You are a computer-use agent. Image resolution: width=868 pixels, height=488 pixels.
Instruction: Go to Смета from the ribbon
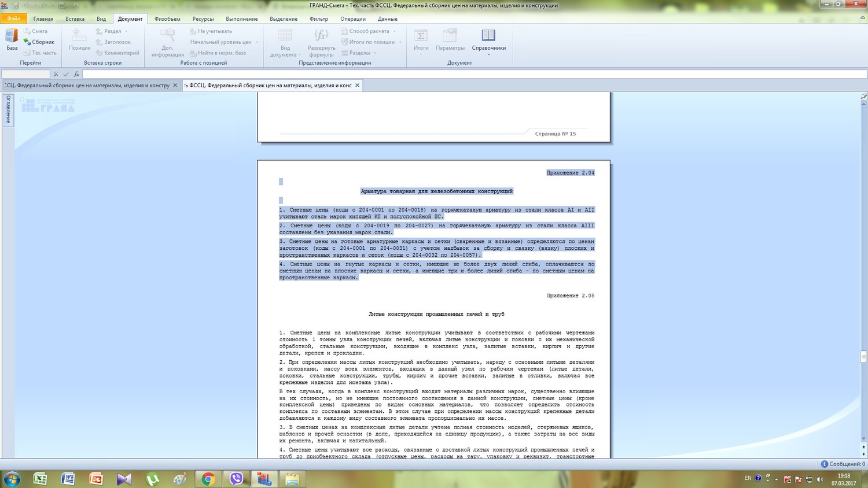point(36,31)
